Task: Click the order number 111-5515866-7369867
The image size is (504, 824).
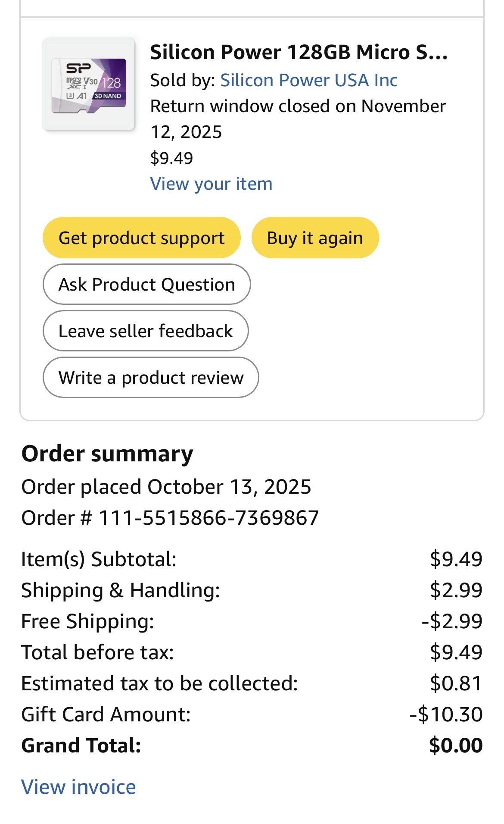Action: tap(208, 517)
